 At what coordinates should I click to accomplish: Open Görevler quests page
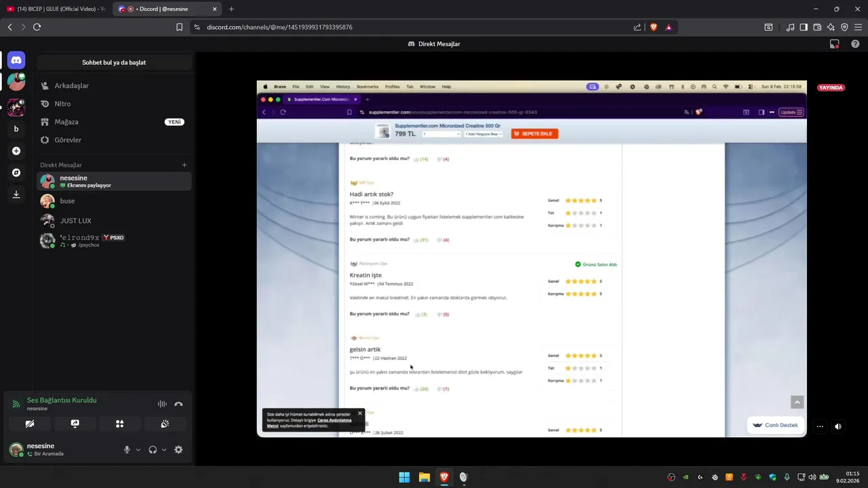(x=114, y=140)
